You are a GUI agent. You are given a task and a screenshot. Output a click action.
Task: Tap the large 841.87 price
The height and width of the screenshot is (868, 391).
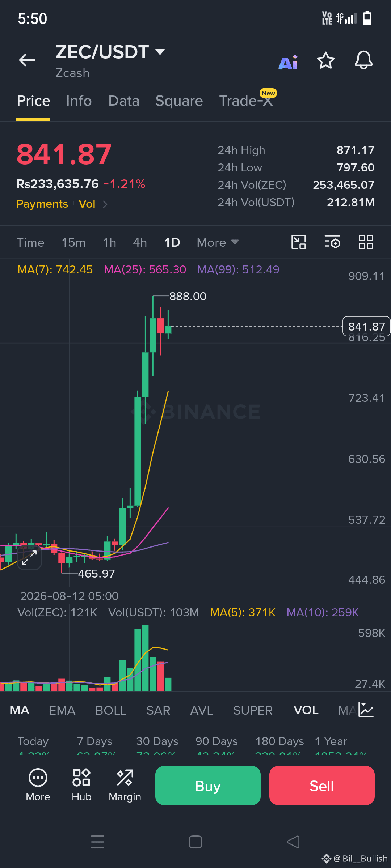64,154
